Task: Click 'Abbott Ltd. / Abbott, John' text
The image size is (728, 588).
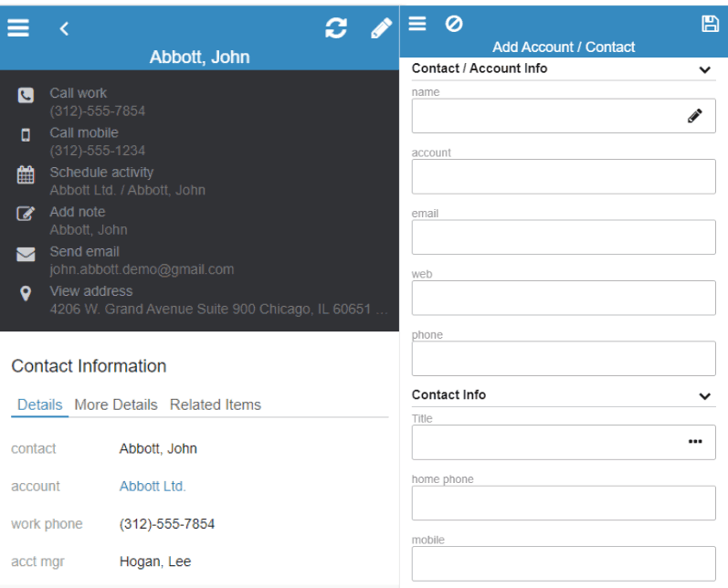Action: [128, 190]
